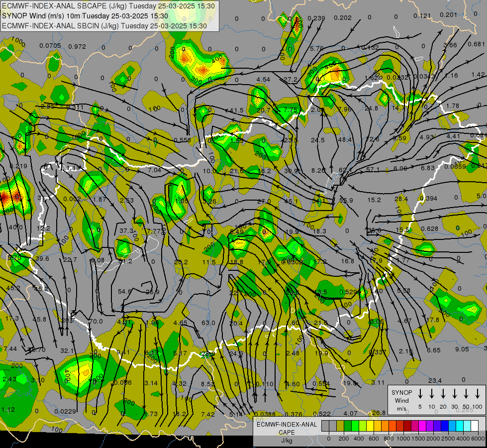Image resolution: width=487 pixels, height=448 pixels.
Task: Click the 57.1 value on the map
Action: pyautogui.click(x=373, y=169)
